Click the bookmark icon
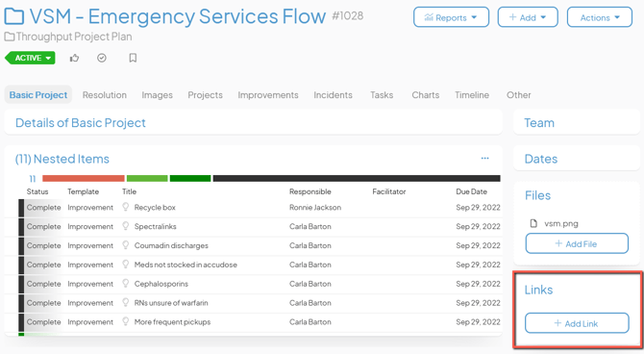 pos(133,58)
